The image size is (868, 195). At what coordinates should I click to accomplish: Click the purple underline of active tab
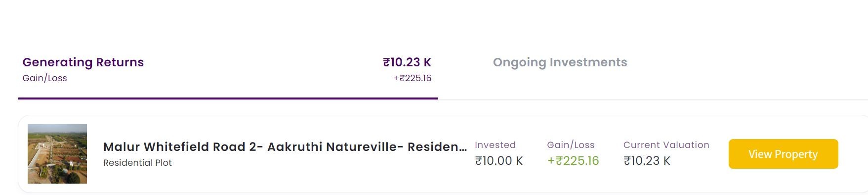(228, 98)
